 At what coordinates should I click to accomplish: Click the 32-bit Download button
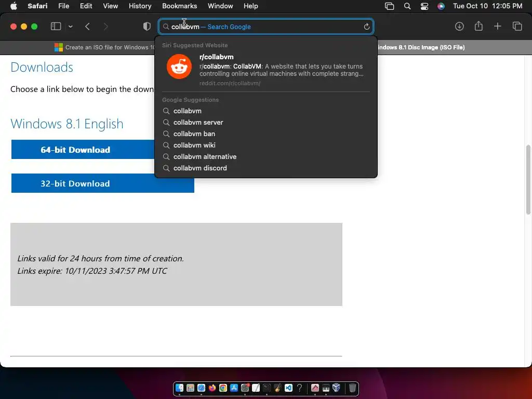[102, 183]
